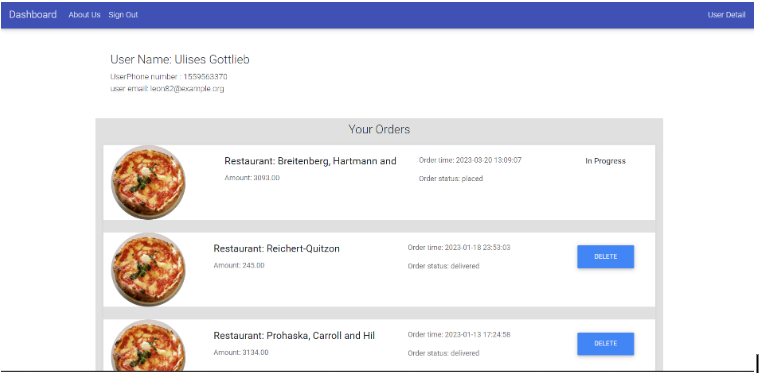Click the user email leon82@example.org
The image size is (762, 373).
[167, 89]
